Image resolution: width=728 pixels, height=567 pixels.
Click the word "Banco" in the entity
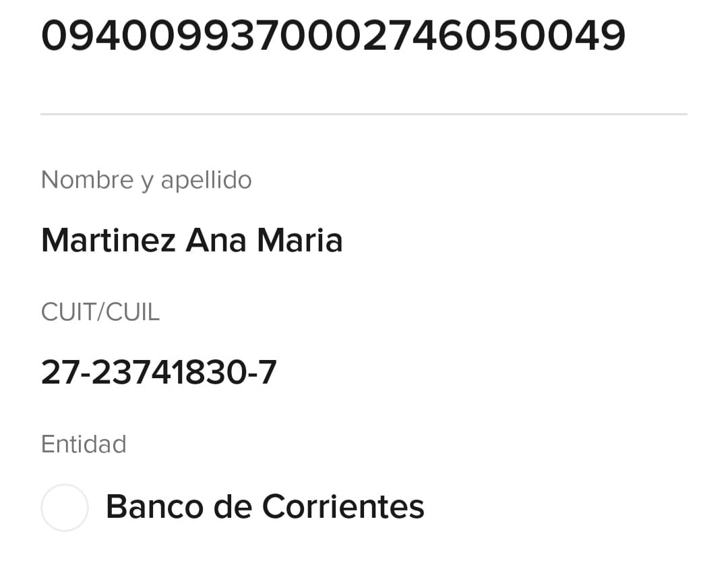pos(154,507)
